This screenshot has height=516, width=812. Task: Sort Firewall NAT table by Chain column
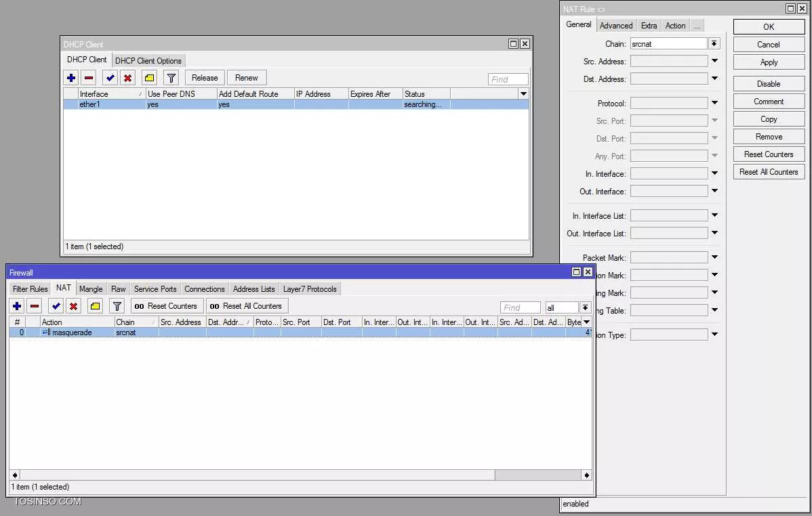(x=136, y=322)
